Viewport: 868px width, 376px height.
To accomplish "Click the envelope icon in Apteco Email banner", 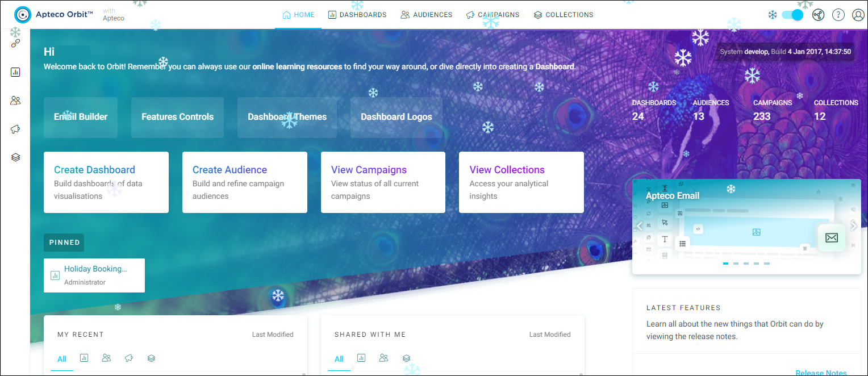I will [x=832, y=237].
